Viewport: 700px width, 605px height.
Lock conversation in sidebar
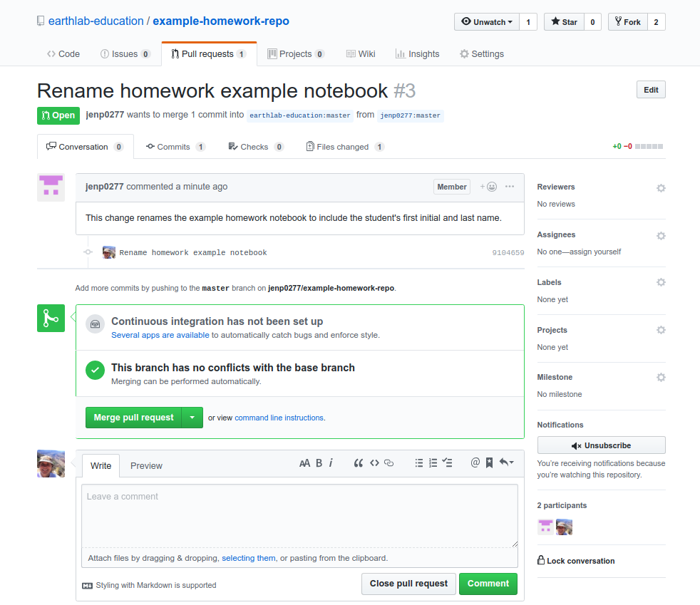[x=576, y=561]
